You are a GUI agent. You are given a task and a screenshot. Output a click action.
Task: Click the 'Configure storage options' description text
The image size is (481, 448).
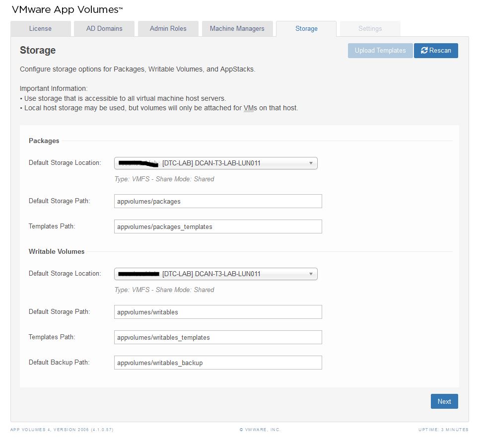(x=137, y=70)
